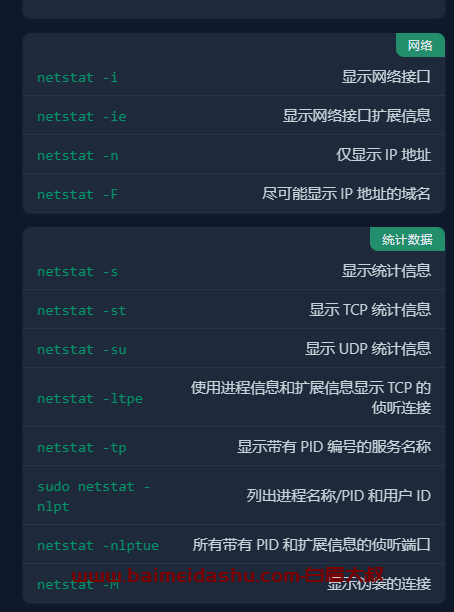Select the netstat -i command
Image resolution: width=454 pixels, height=612 pixels.
click(x=77, y=77)
